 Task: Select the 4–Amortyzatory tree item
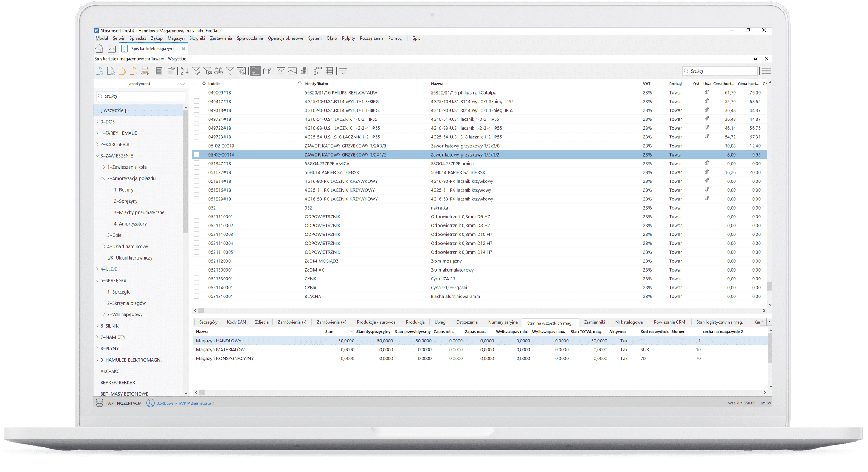130,223
